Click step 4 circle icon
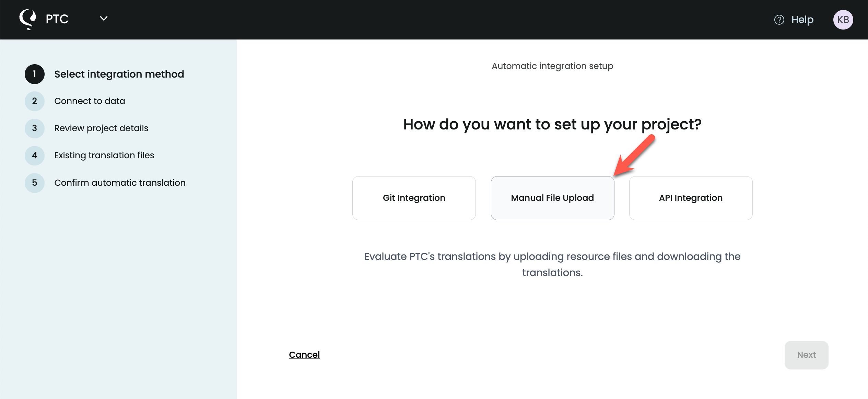868x399 pixels. coord(35,156)
